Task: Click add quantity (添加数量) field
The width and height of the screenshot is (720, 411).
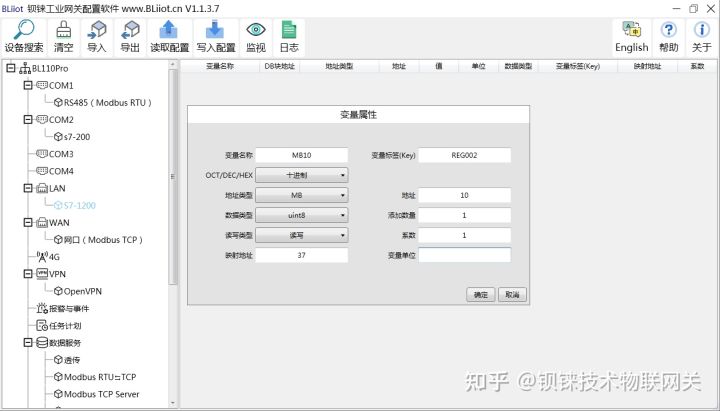Action: pos(464,215)
